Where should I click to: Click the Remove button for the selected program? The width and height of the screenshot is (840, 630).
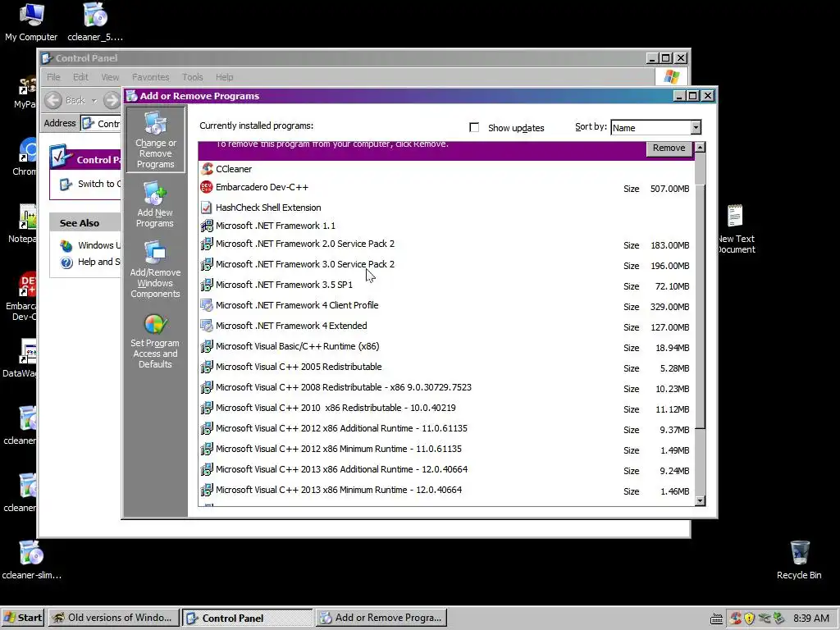point(669,148)
